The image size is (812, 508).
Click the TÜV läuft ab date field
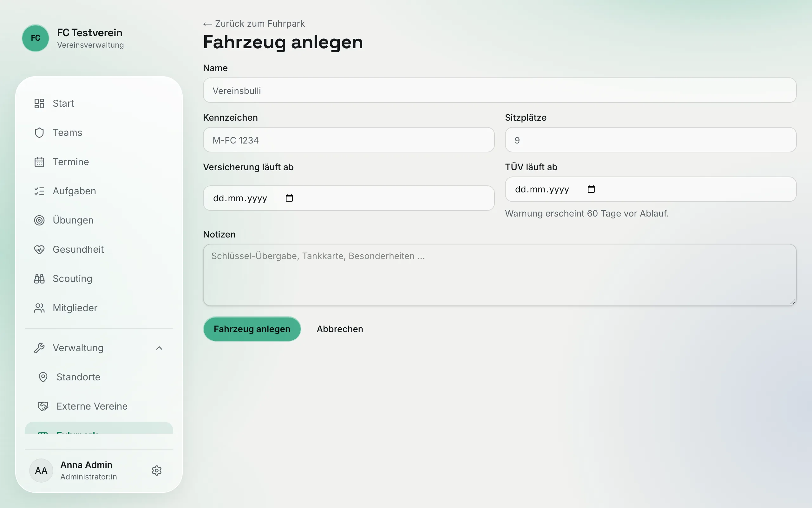coord(651,190)
